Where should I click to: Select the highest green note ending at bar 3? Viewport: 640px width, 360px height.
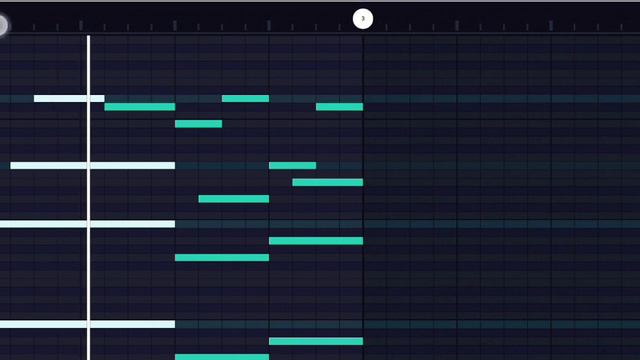[339, 107]
